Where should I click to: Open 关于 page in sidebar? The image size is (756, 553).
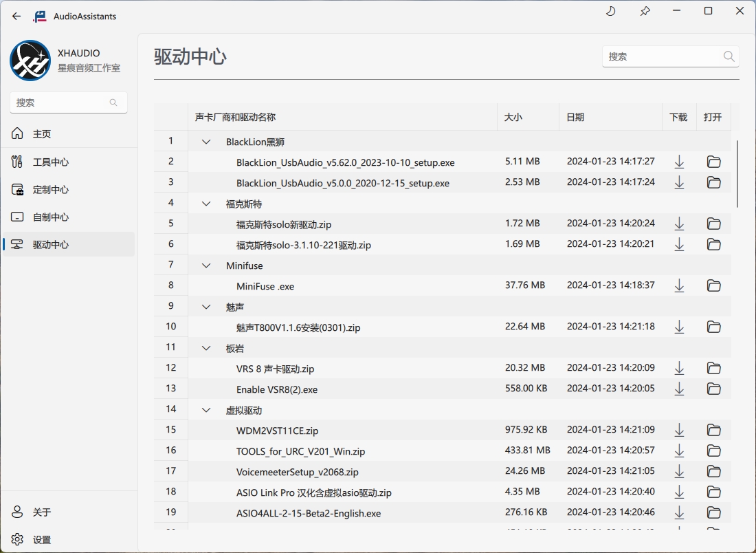click(42, 512)
